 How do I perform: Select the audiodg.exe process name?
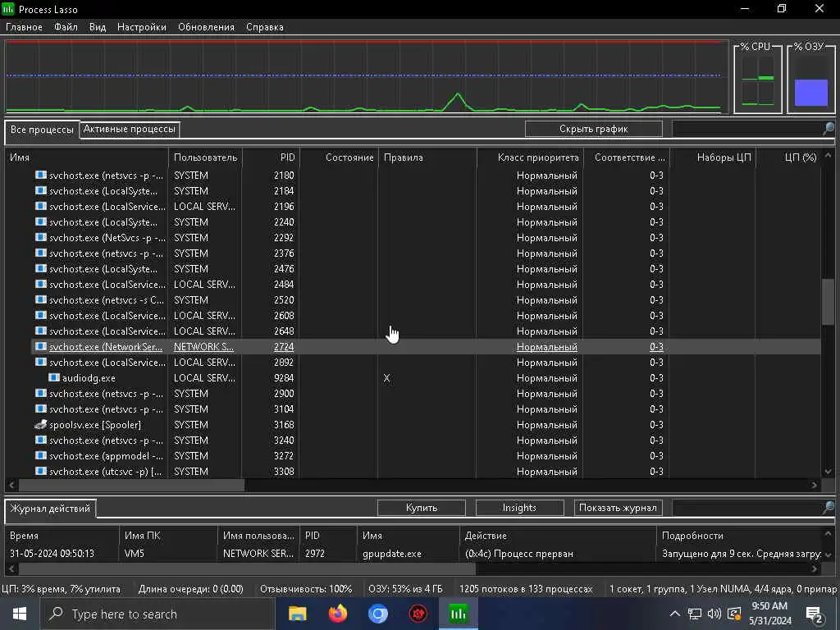pyautogui.click(x=89, y=378)
